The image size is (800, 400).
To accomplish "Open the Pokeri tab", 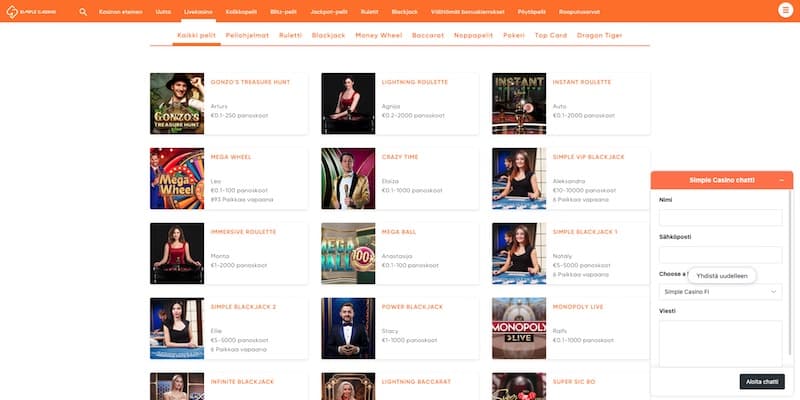I will [x=514, y=36].
